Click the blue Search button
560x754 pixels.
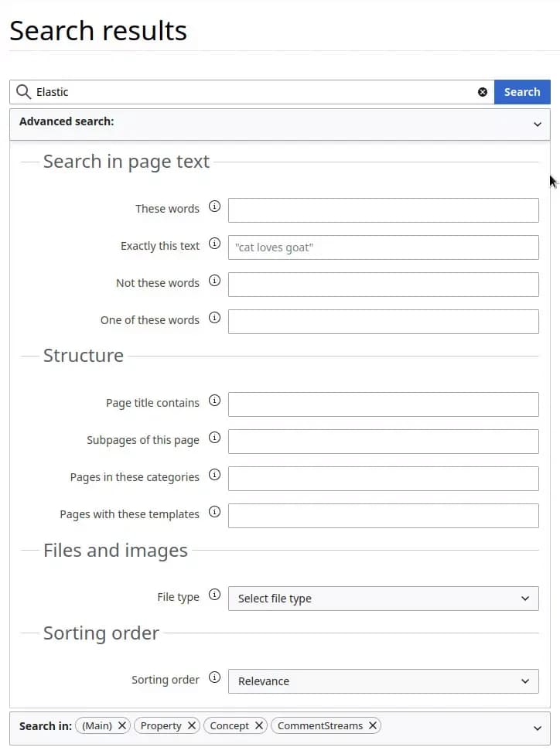click(x=522, y=91)
